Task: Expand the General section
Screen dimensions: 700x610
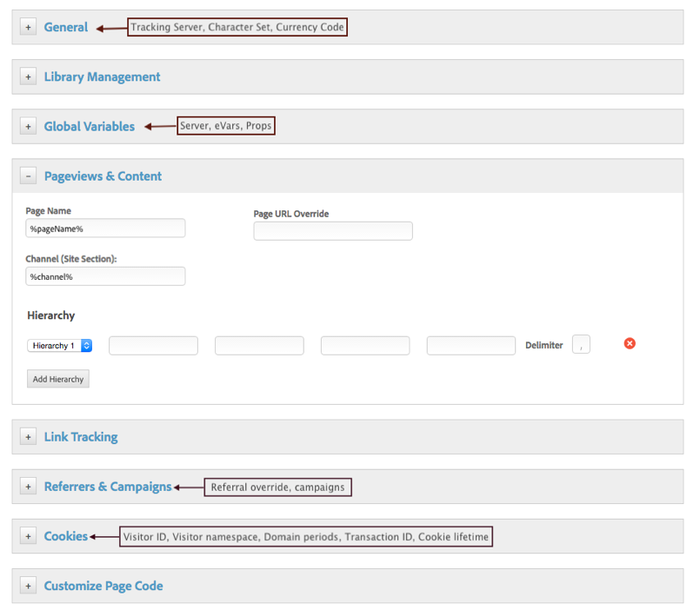Action: tap(28, 27)
